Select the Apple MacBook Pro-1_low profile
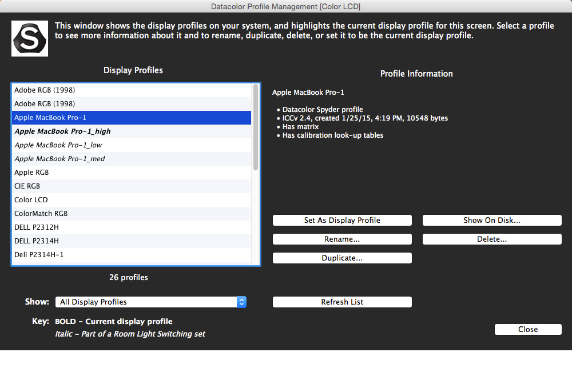The width and height of the screenshot is (572, 392). click(x=132, y=145)
